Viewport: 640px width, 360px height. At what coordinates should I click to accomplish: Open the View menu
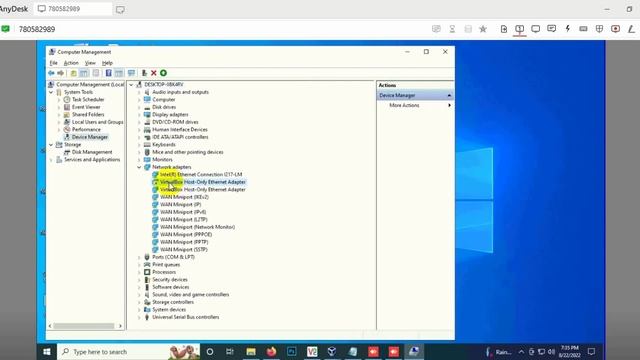(x=90, y=63)
